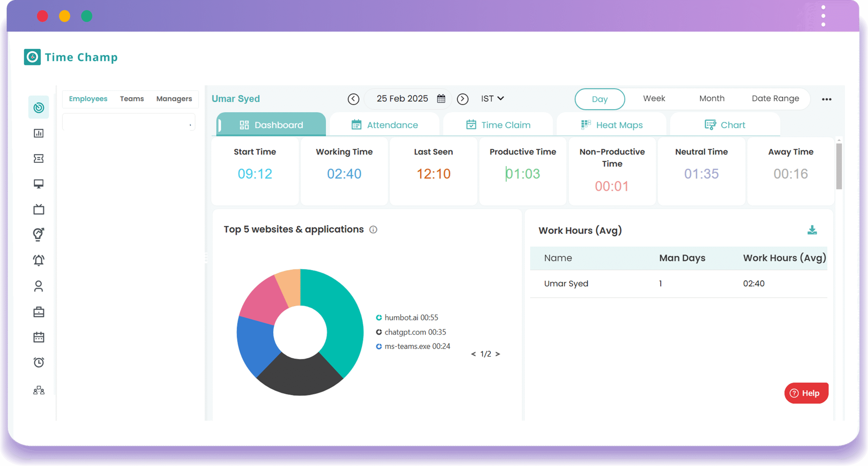Click the live TV sidebar icon
The height and width of the screenshot is (466, 868).
tap(39, 209)
